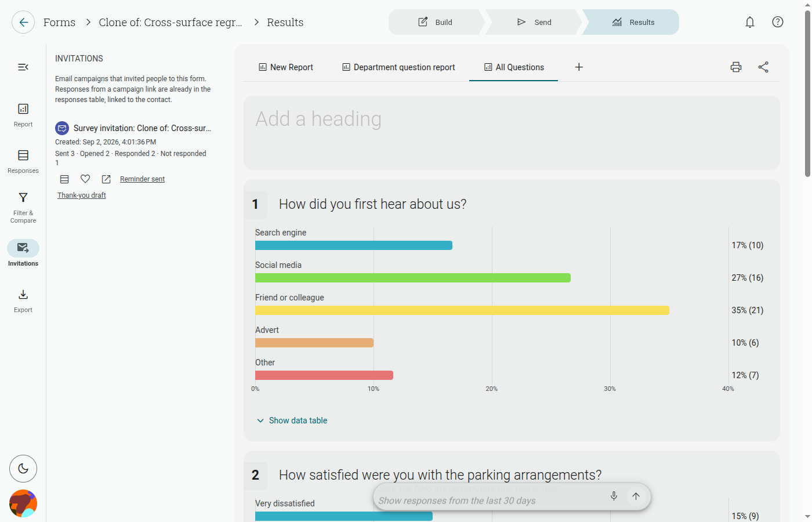
Task: Add a new report tab
Action: click(579, 67)
